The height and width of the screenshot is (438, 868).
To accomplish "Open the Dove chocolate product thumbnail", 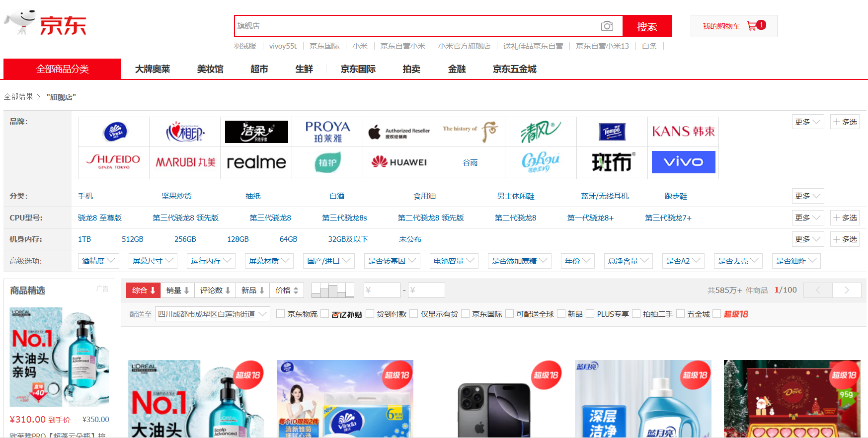I will (x=792, y=399).
